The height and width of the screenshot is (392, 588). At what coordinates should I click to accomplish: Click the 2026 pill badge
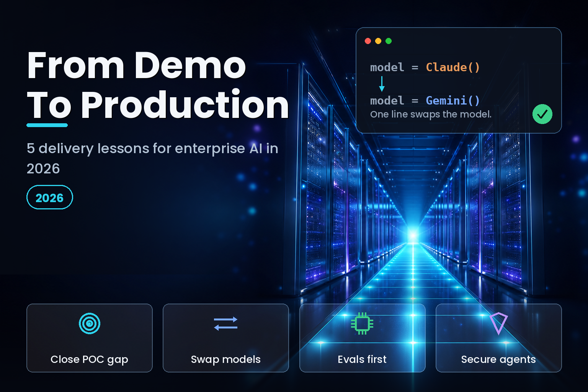point(50,198)
